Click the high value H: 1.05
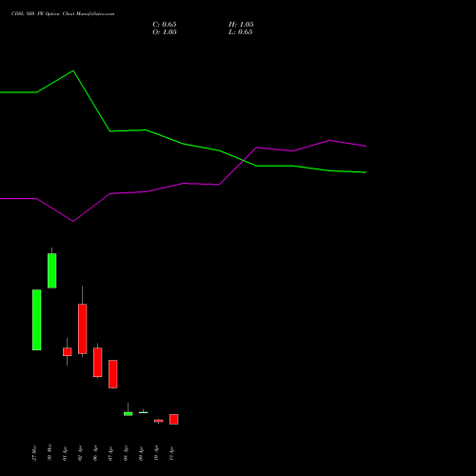Screen dimensions: 476x476 pyautogui.click(x=241, y=25)
